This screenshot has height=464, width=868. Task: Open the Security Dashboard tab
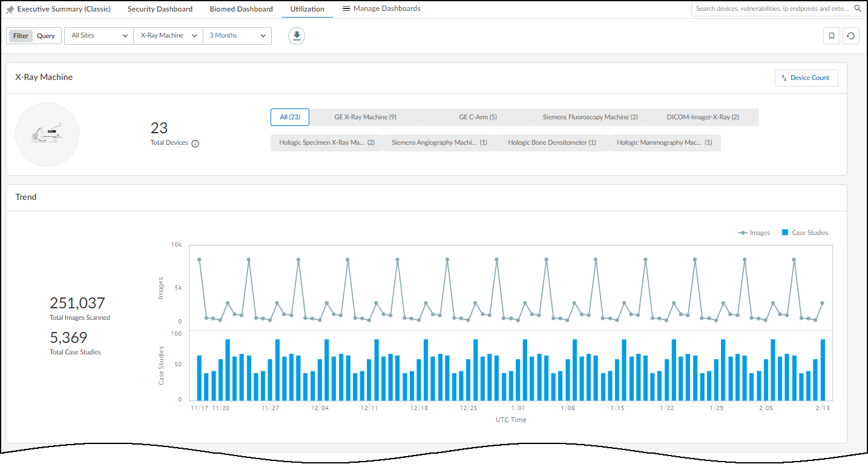(160, 9)
